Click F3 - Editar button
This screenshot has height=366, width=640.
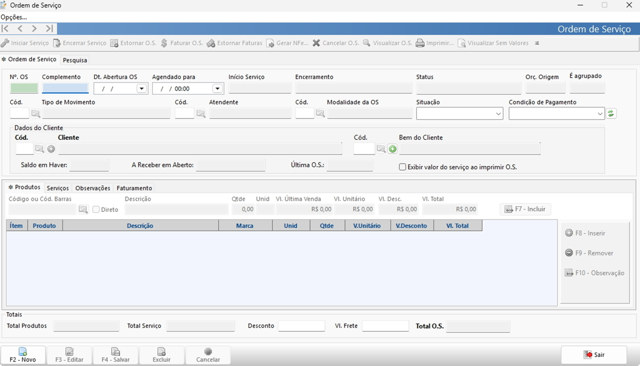click(x=69, y=355)
